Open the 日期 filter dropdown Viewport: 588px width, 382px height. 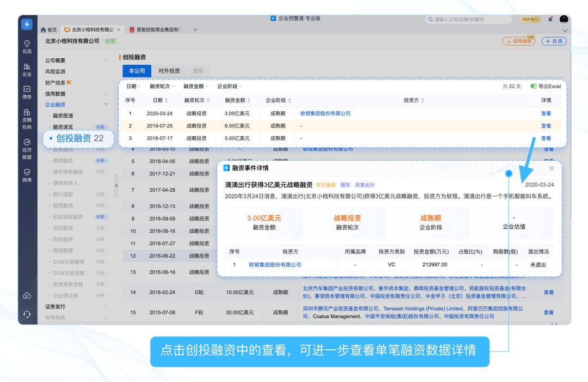click(x=133, y=86)
